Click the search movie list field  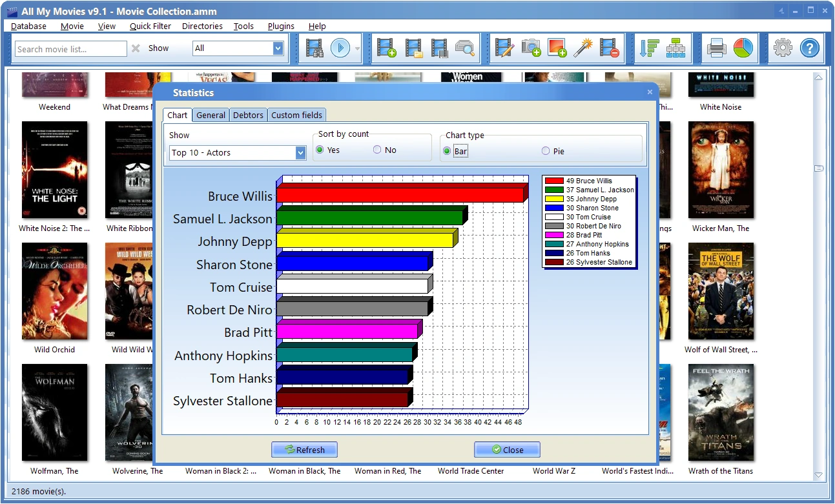(x=71, y=48)
